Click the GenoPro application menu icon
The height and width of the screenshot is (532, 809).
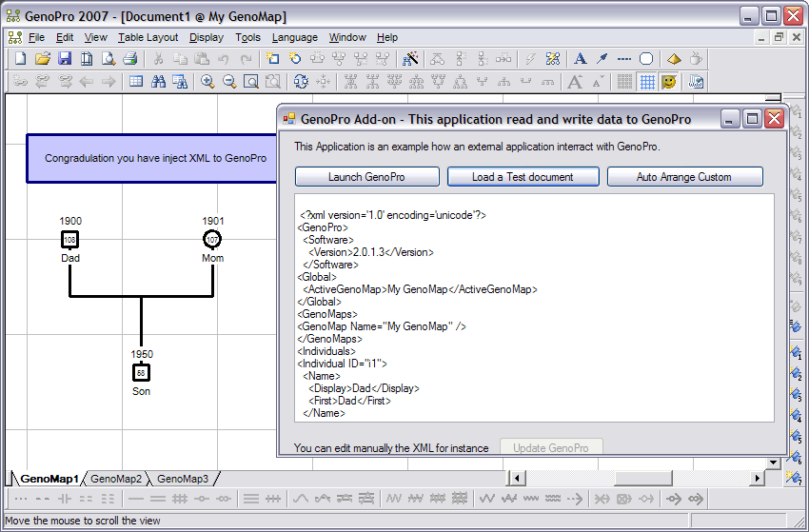pos(15,37)
